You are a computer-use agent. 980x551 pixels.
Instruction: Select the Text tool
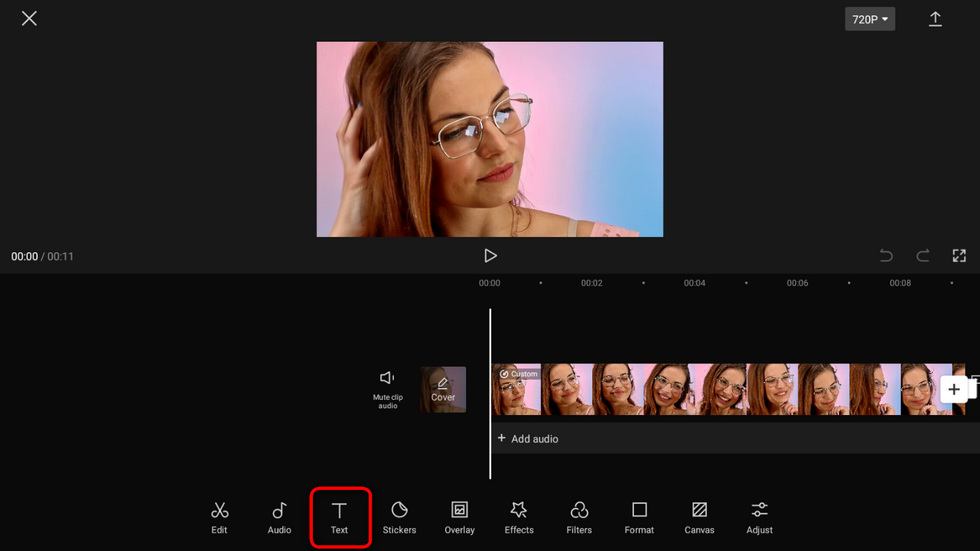(340, 517)
